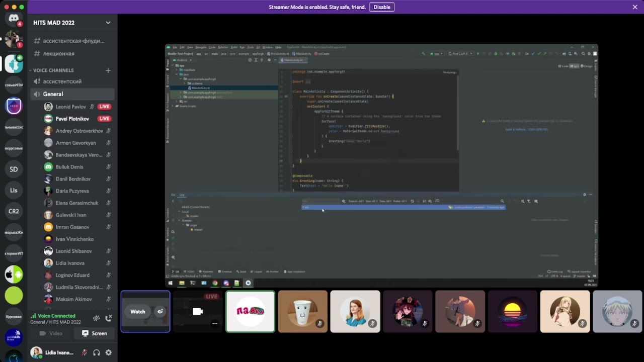Open the CR2 server
The height and width of the screenshot is (362, 644).
[x=14, y=211]
